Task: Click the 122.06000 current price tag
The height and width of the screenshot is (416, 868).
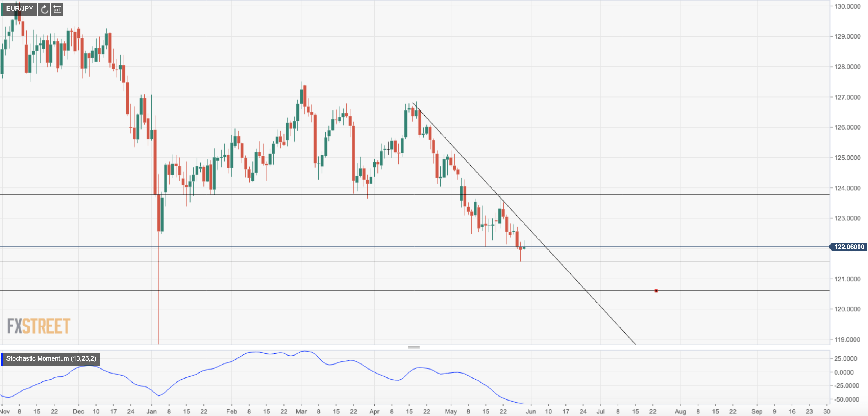Action: pos(849,247)
